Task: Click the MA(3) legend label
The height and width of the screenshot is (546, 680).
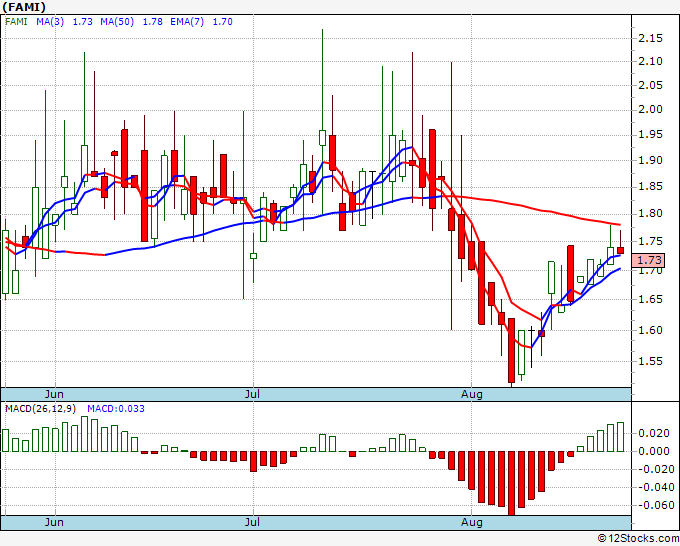Action: (50, 22)
